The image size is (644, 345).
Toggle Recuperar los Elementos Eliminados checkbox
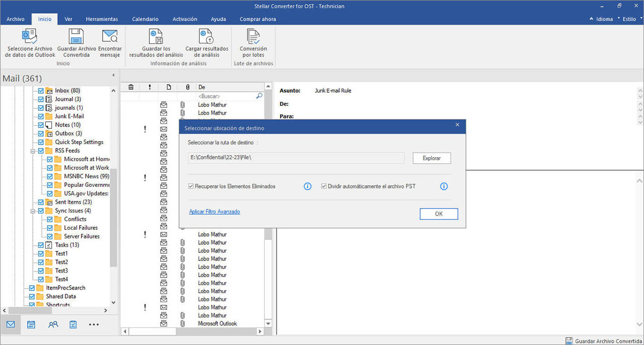191,186
